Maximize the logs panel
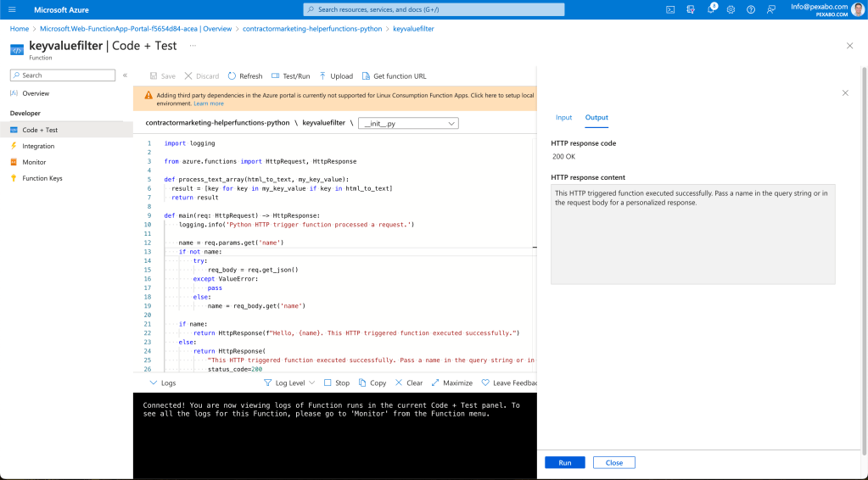Screen dimensions: 868x480 pos(451,382)
